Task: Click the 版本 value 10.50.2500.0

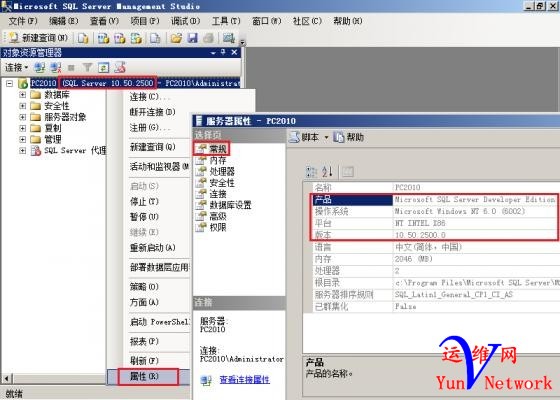Action: (420, 235)
